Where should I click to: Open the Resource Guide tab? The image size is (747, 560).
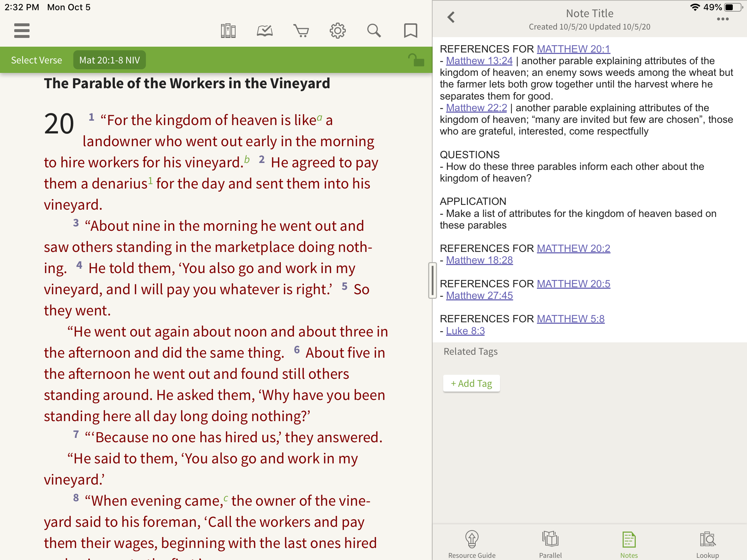coord(472,544)
